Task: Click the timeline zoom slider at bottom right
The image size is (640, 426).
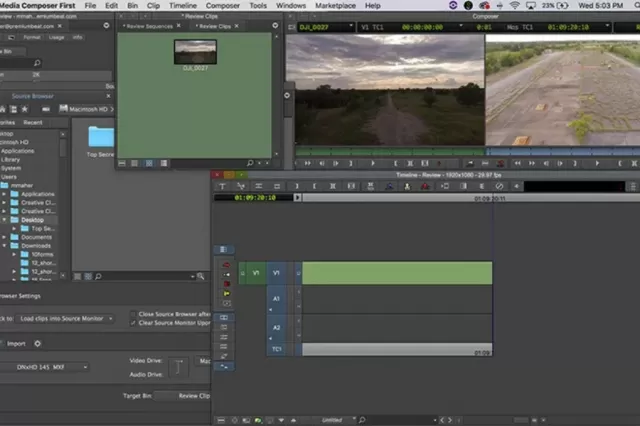Action: tap(520, 420)
